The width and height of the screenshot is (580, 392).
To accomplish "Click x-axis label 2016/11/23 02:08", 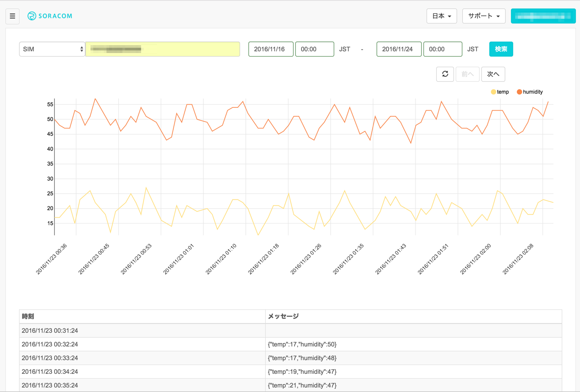I will point(518,259).
